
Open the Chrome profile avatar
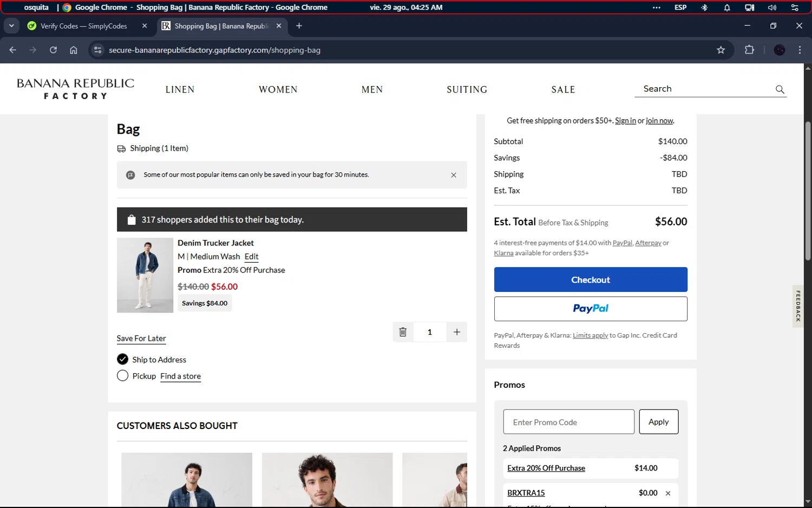pos(780,50)
